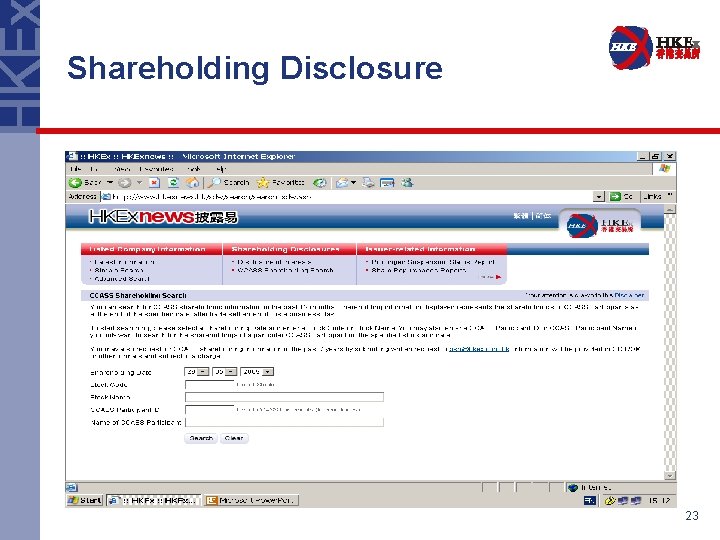Image resolution: width=720 pixels, height=540 pixels.
Task: Click the EN language bar indicator
Action: [590, 501]
